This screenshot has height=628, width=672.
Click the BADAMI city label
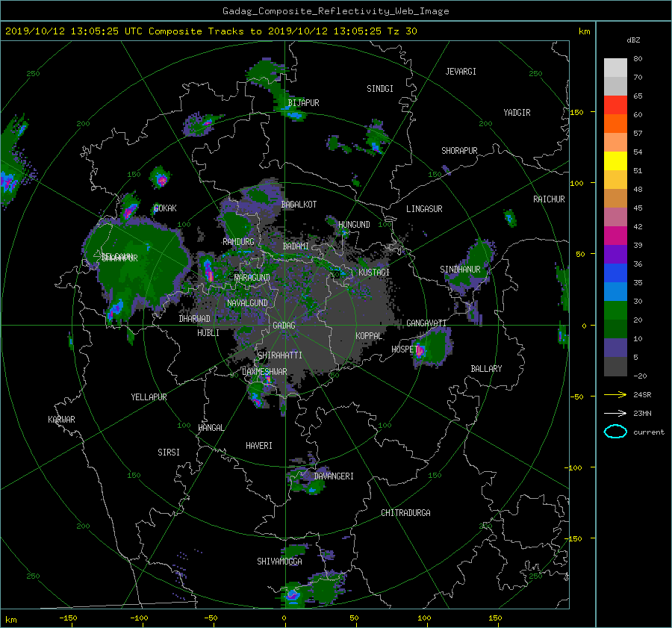click(296, 246)
